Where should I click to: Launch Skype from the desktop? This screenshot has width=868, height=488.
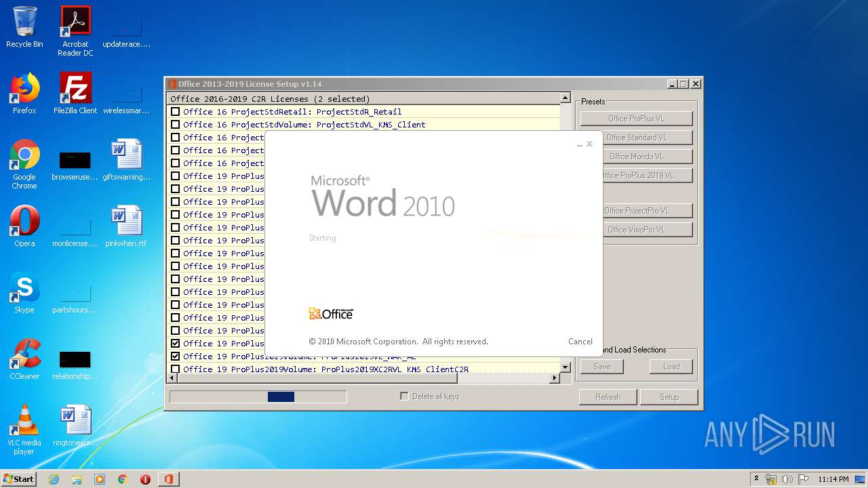(x=24, y=293)
